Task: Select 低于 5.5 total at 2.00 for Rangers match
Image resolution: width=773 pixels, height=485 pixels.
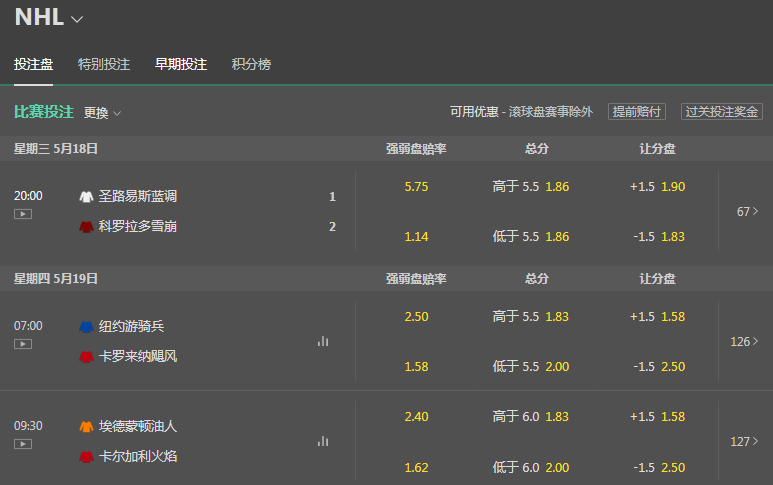Action: coord(531,367)
